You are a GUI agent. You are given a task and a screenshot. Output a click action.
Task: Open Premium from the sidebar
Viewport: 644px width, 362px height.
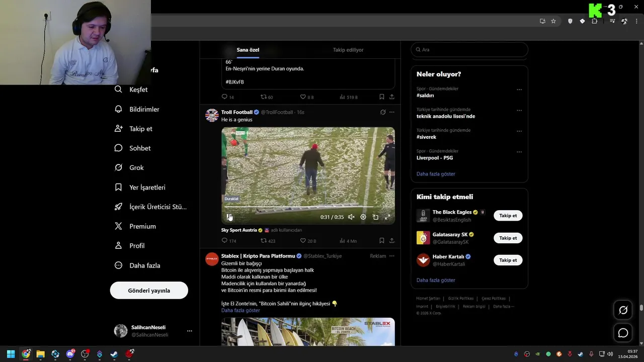[x=135, y=226]
